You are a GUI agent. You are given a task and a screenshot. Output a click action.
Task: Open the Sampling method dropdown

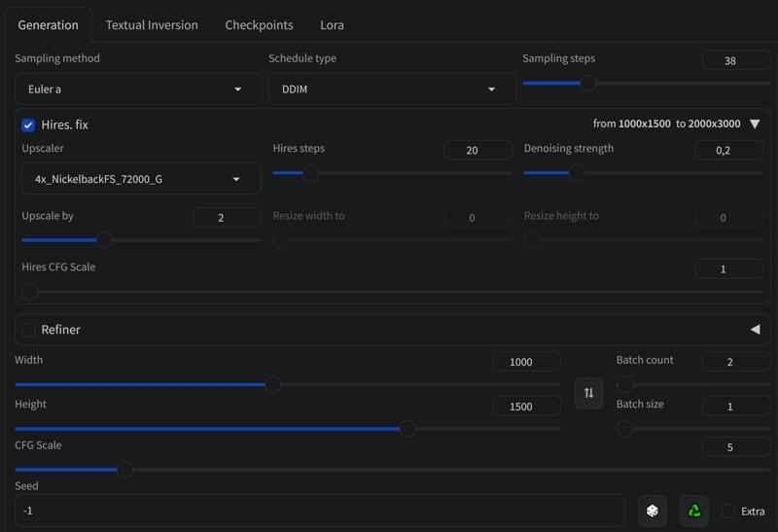(x=138, y=89)
